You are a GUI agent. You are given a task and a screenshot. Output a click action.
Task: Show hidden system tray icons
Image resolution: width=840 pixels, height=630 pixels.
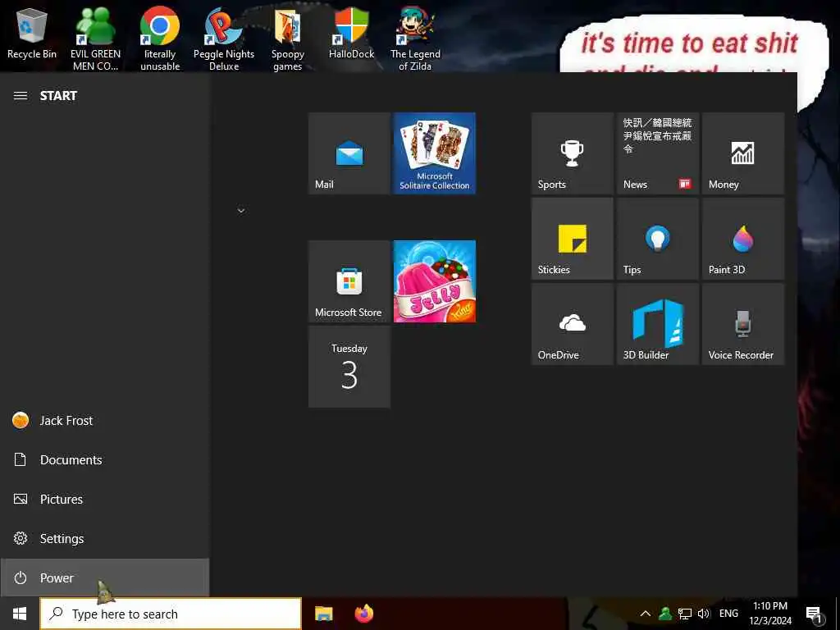coord(646,614)
